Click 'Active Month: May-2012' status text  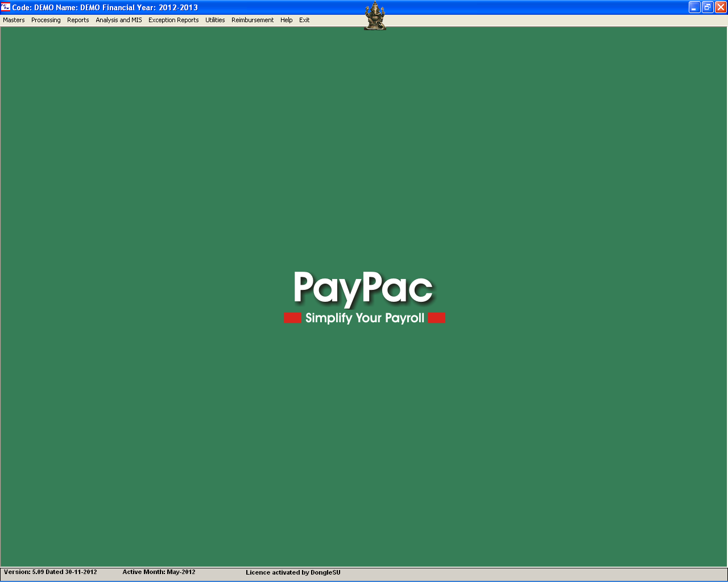pos(159,572)
